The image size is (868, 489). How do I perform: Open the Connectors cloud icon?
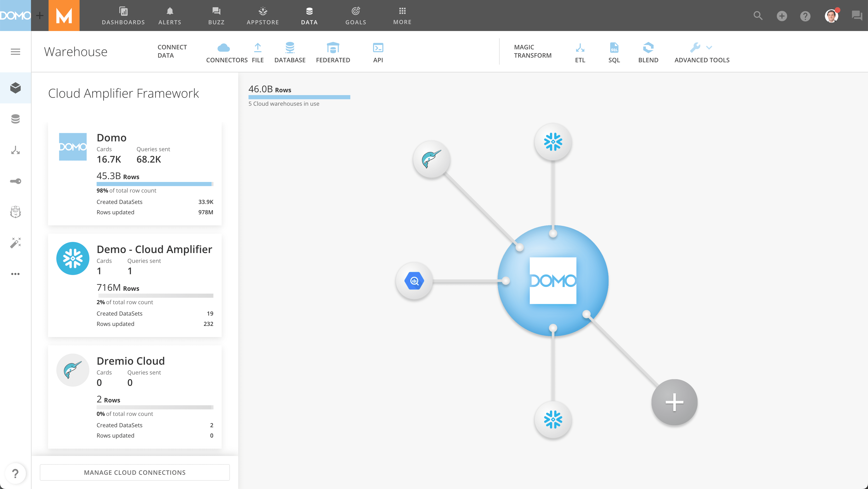223,48
